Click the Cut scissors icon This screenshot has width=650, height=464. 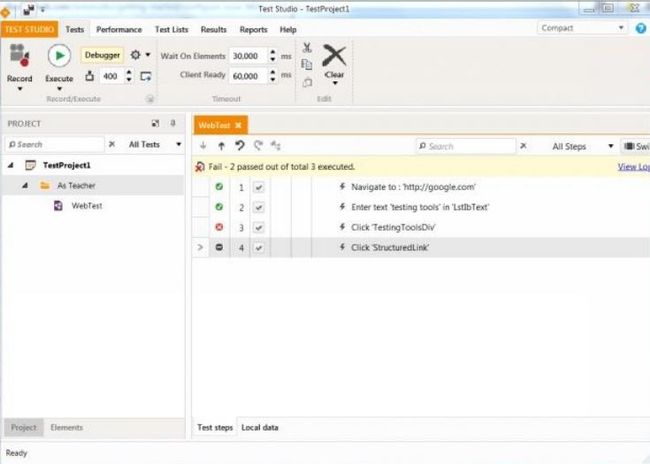(x=307, y=48)
